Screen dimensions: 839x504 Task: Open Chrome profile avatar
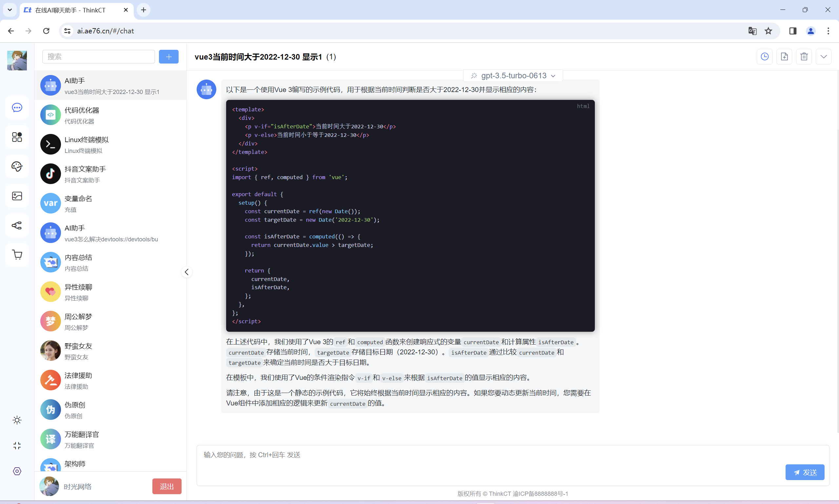[x=811, y=31]
